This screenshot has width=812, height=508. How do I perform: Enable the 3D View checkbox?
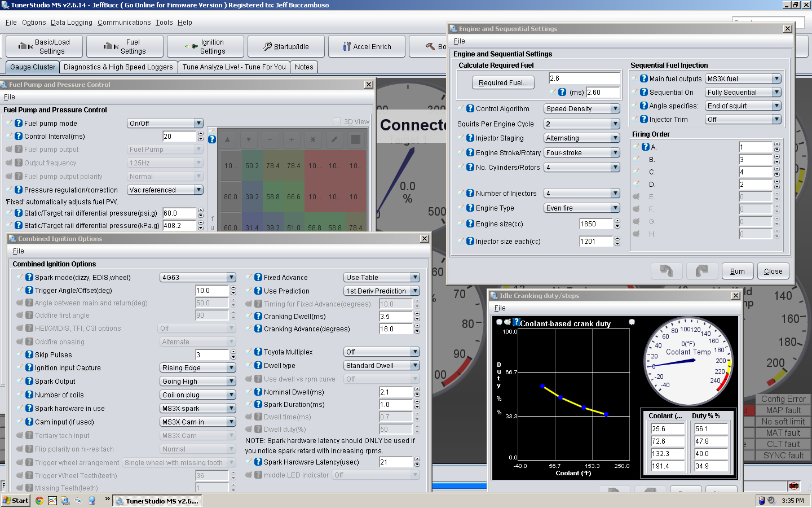[x=337, y=121]
